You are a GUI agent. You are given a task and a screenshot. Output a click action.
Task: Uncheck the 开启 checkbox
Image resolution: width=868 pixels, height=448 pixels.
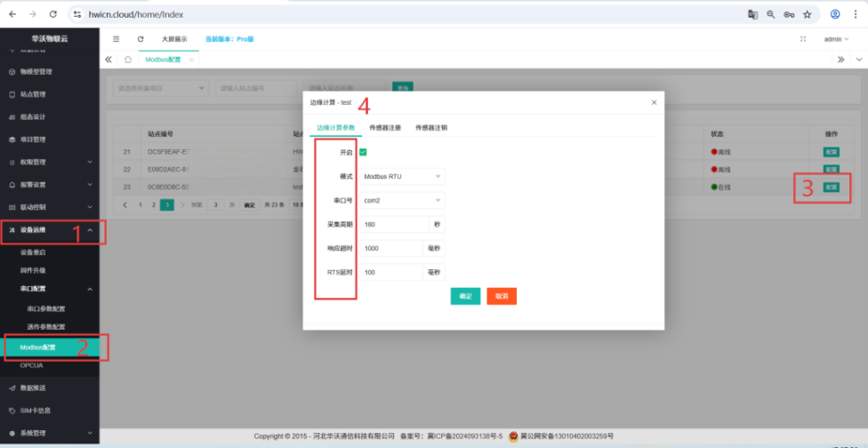363,152
